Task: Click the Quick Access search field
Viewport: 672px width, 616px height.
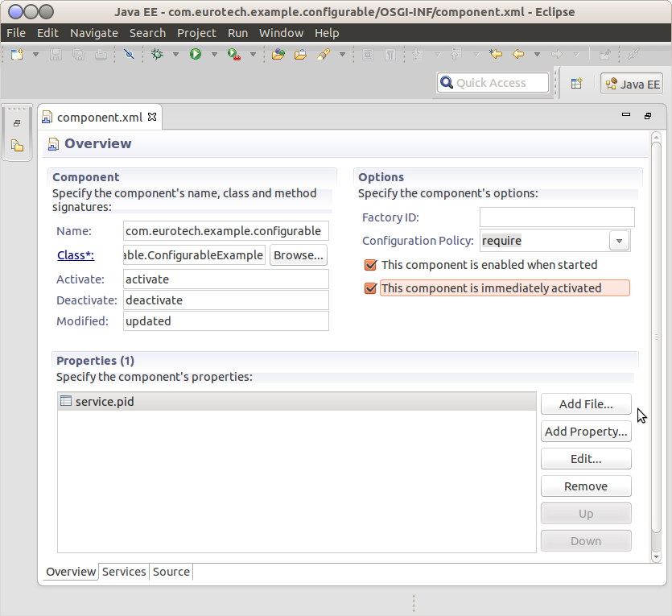Action: 493,83
